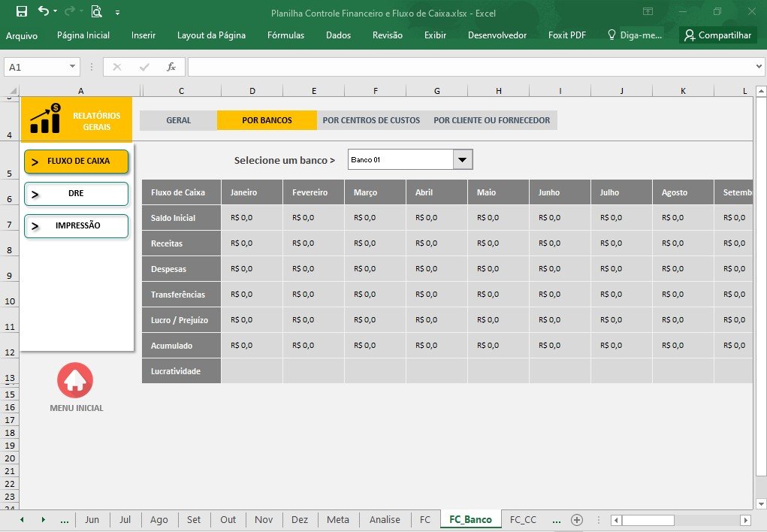
Task: Open the IMPRESSÃO button
Action: coord(77,226)
